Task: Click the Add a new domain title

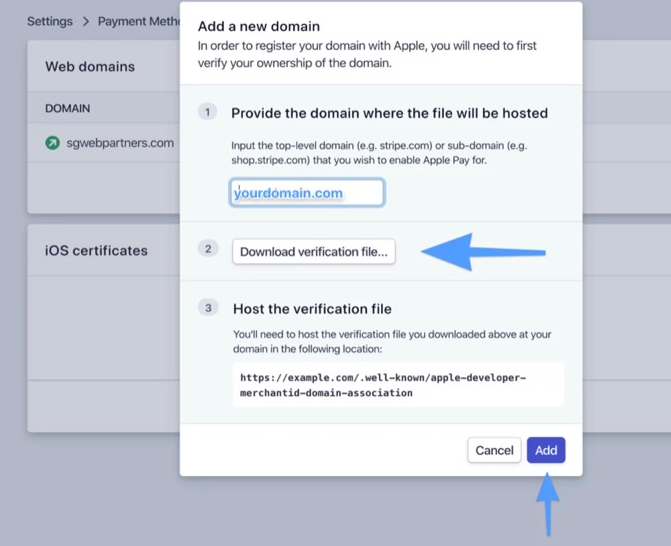Action: pos(259,26)
